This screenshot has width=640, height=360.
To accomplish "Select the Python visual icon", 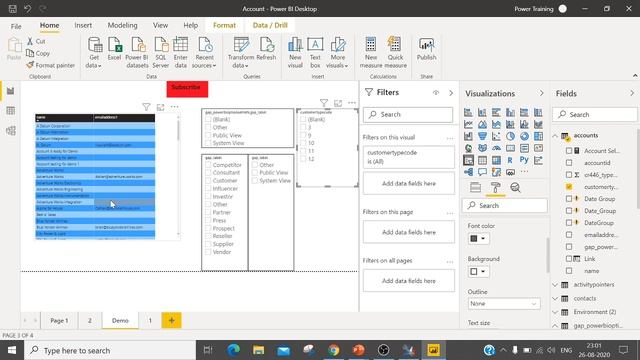I will click(x=524, y=160).
